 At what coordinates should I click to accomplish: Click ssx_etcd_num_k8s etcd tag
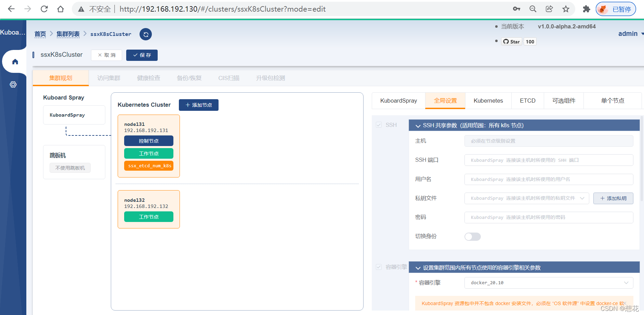point(149,166)
